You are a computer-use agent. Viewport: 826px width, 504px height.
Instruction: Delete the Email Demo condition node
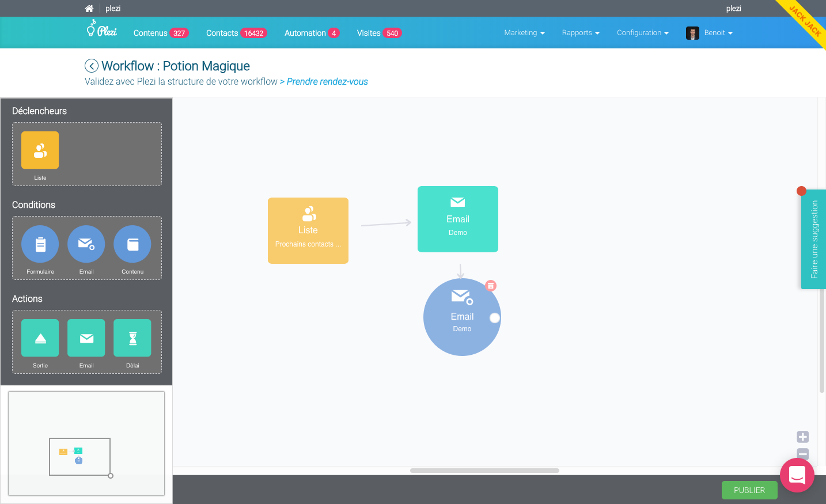491,286
